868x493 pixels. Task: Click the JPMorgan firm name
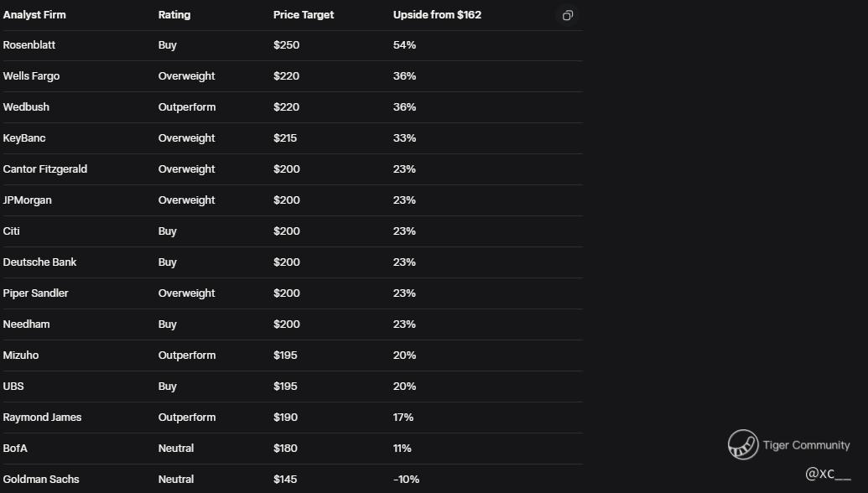[27, 200]
